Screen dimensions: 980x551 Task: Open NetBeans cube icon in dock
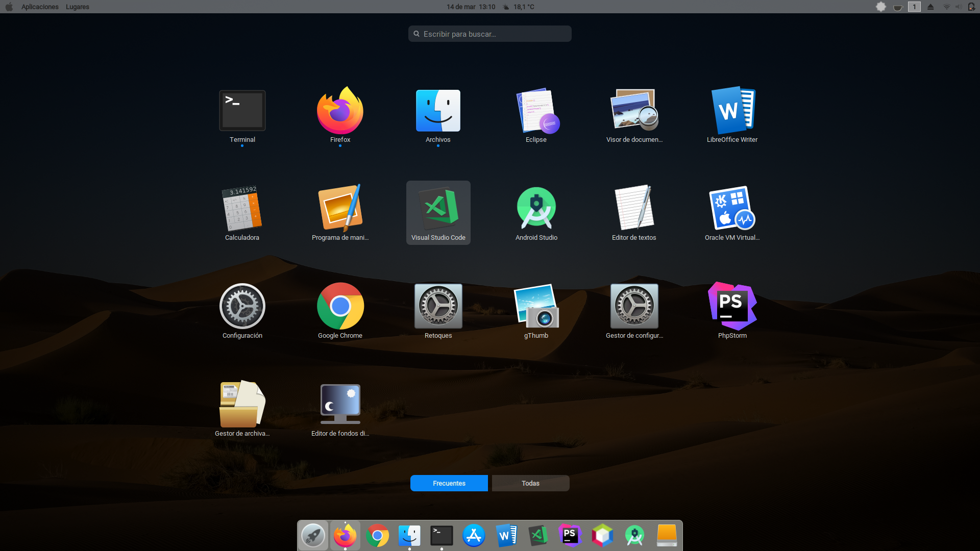602,536
